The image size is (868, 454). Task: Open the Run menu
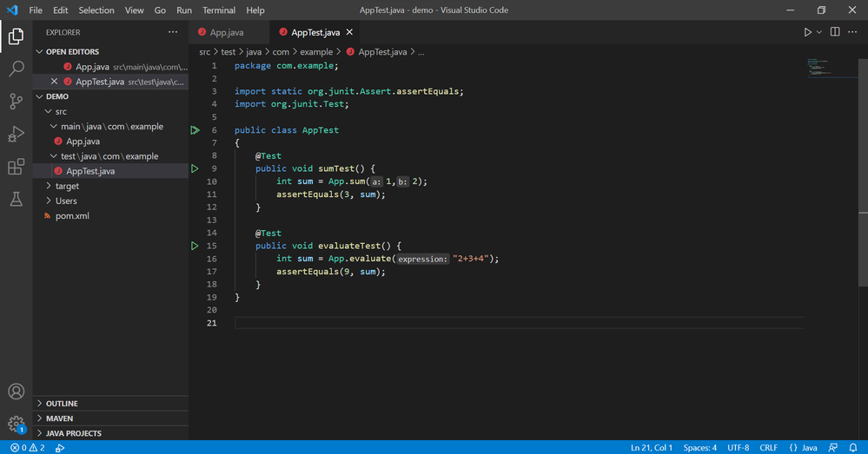point(184,10)
